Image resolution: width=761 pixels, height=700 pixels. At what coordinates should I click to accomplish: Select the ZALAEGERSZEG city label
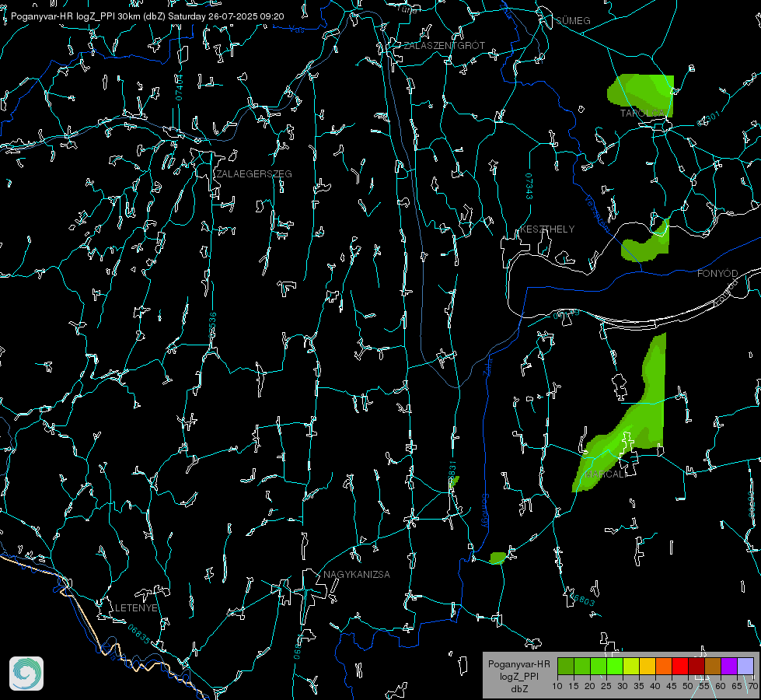coord(254,173)
